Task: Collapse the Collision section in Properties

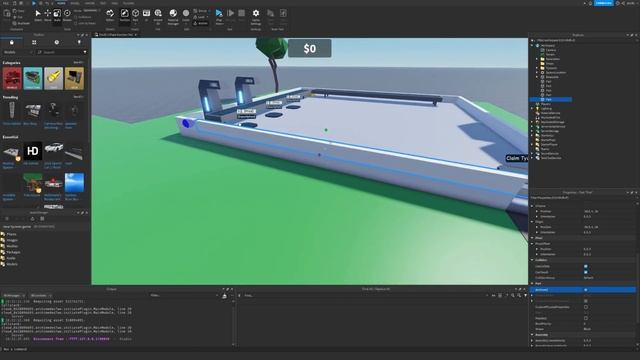Action: 533,260
